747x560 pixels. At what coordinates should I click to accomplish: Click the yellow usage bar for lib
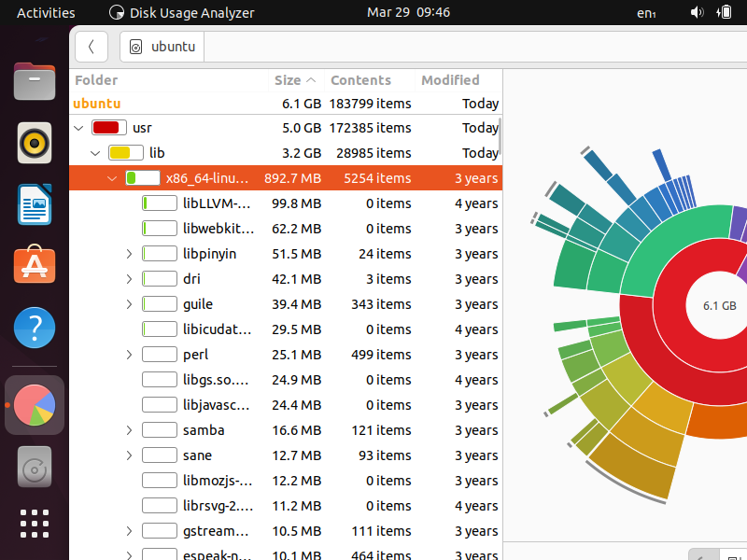click(x=126, y=153)
